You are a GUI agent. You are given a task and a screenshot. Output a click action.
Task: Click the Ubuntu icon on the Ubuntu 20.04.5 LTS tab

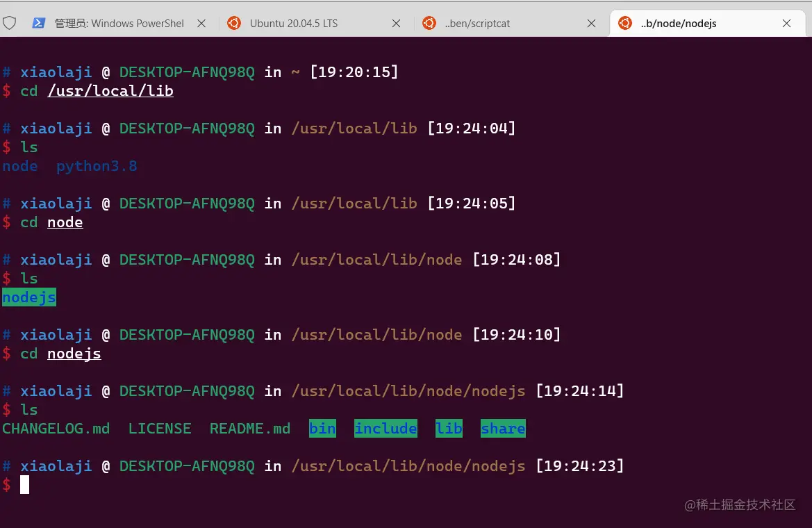(x=234, y=24)
